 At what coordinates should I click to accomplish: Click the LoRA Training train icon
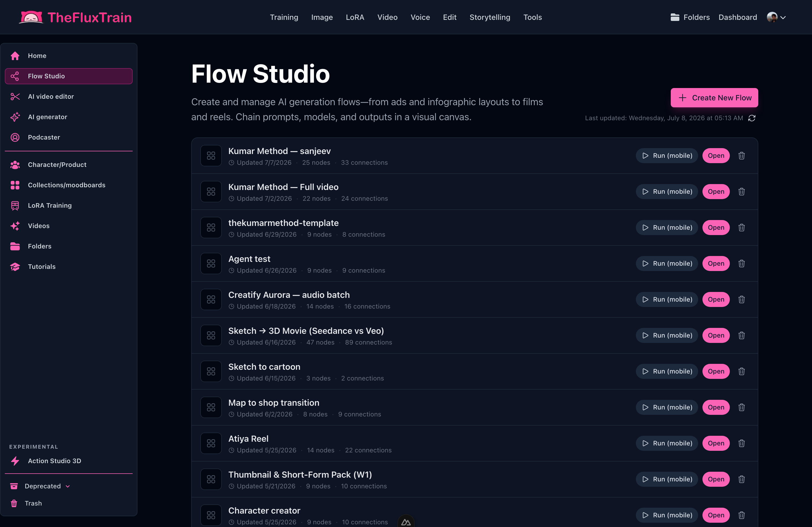[x=15, y=206]
